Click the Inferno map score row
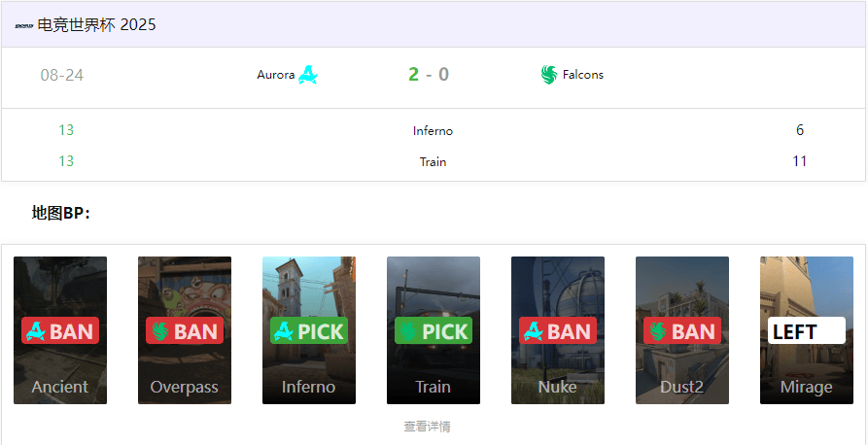 coord(433,130)
